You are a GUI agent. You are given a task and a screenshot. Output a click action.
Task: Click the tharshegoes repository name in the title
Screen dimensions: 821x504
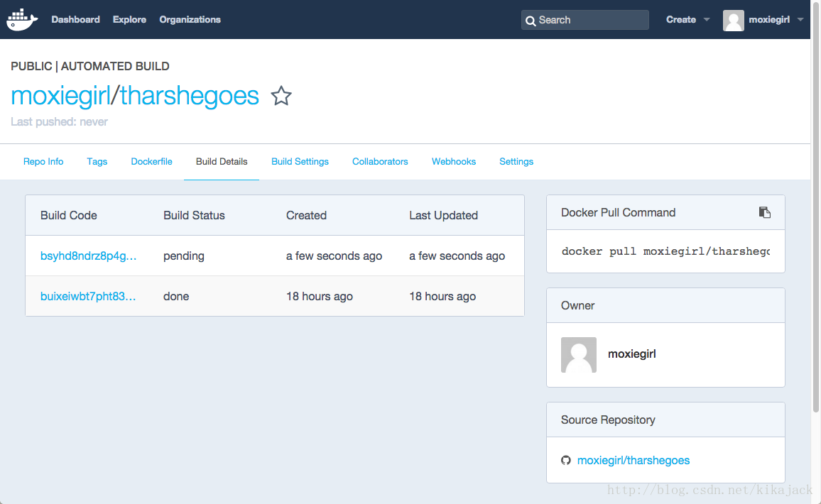[190, 96]
